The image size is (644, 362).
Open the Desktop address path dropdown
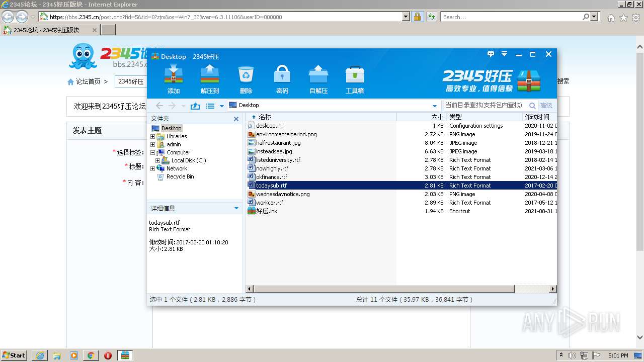coord(435,106)
